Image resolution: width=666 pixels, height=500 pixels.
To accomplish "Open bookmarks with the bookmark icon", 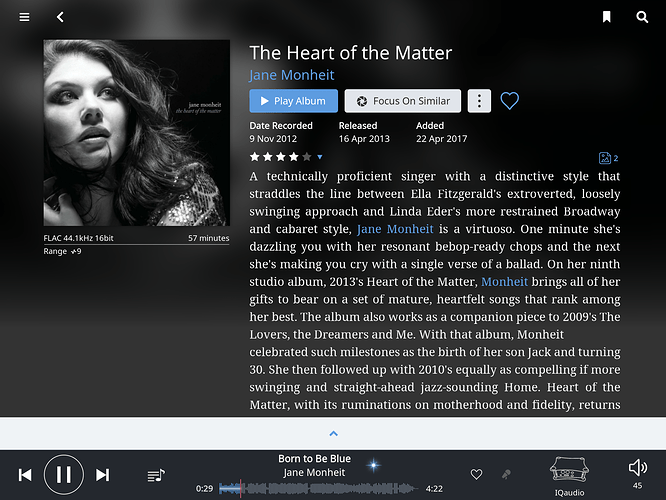I will coord(607,17).
